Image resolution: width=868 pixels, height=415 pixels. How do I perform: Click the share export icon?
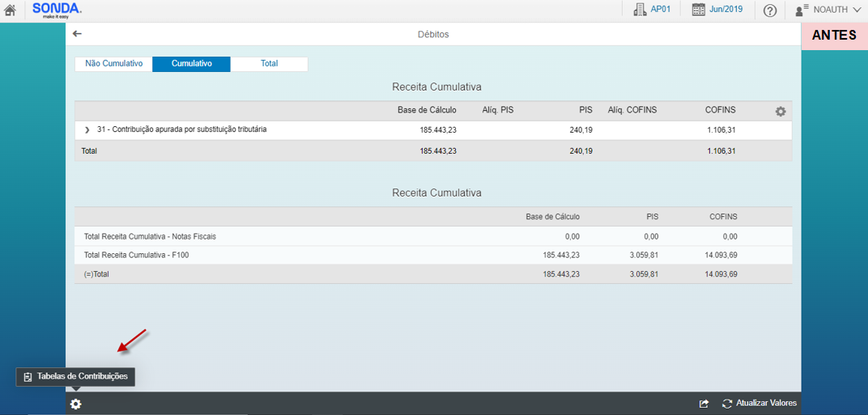[704, 404]
